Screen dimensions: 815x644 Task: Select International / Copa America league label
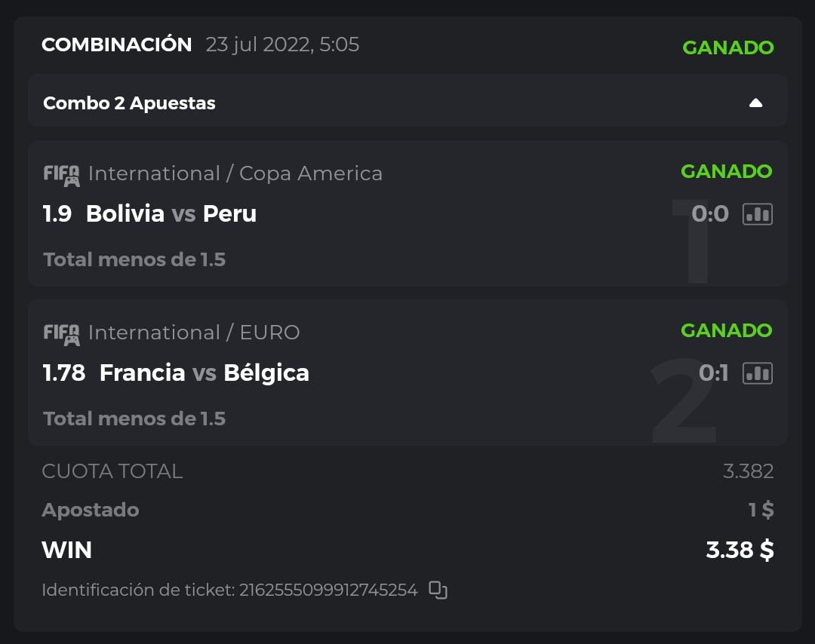(x=235, y=173)
